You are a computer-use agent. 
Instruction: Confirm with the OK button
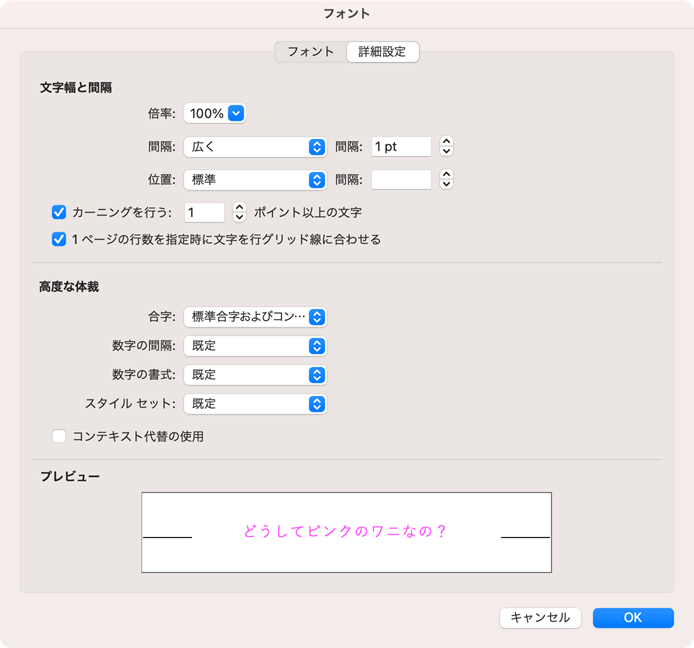tap(632, 618)
